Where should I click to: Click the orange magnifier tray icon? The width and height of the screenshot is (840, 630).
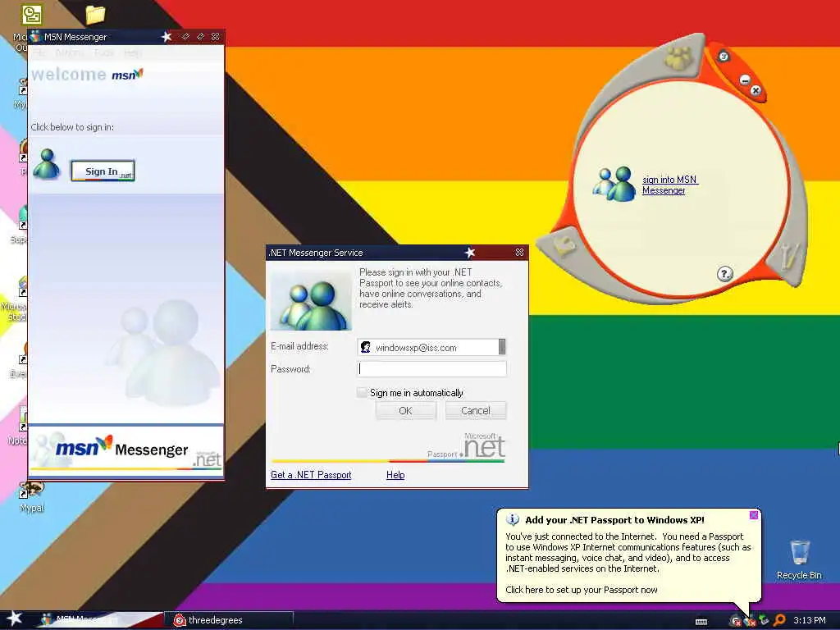click(779, 620)
